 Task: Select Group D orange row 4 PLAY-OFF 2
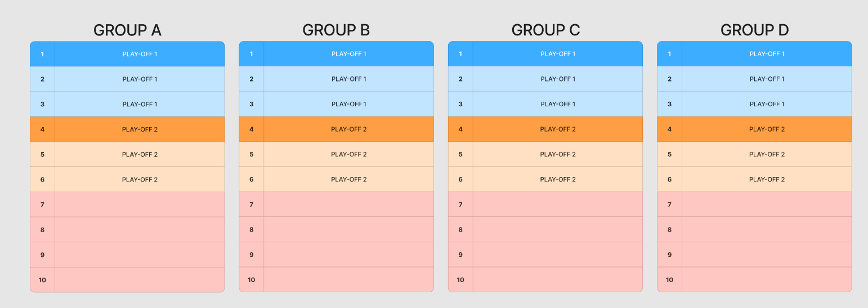(767, 129)
